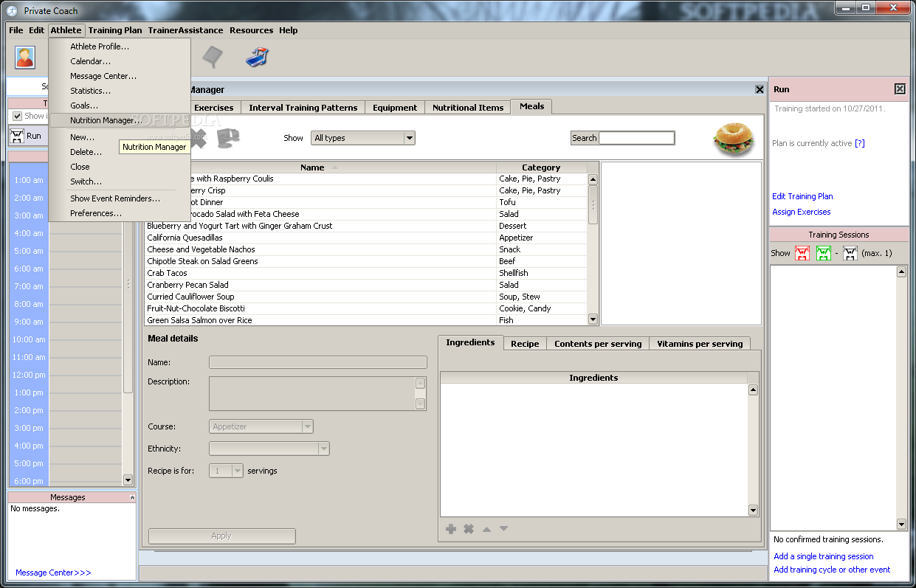
Task: Switch to the Nutritional Items tab
Action: pyautogui.click(x=468, y=108)
